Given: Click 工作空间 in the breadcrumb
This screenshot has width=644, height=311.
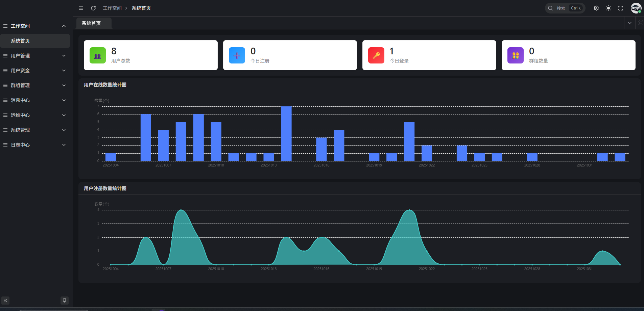Looking at the screenshot, I should [x=112, y=8].
